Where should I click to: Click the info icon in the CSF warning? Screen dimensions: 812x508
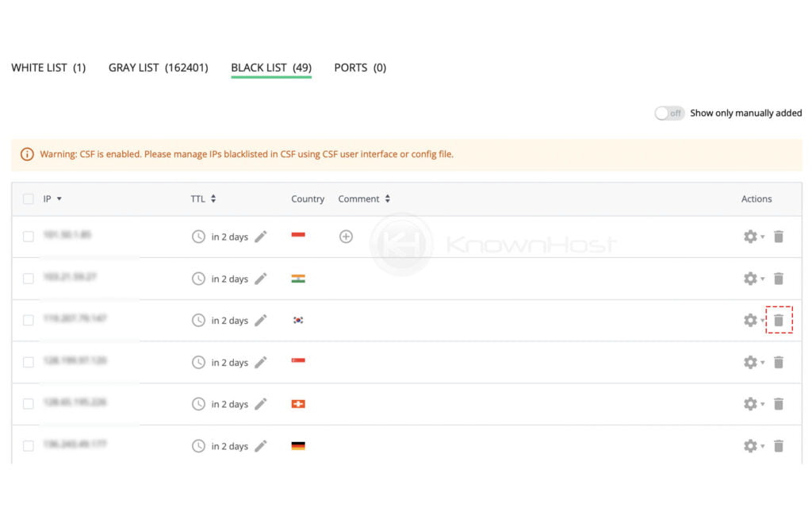pyautogui.click(x=27, y=154)
